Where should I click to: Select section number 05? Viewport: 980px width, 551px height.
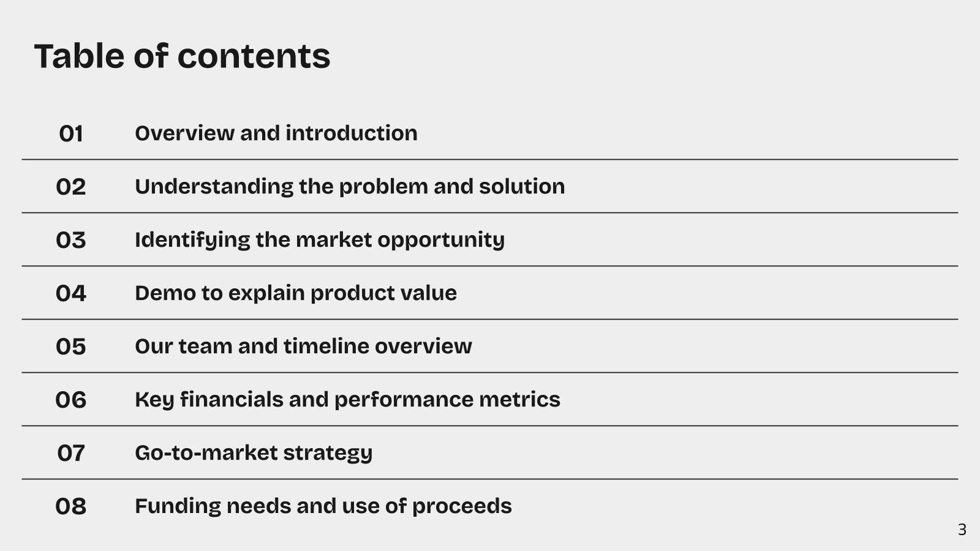(71, 347)
